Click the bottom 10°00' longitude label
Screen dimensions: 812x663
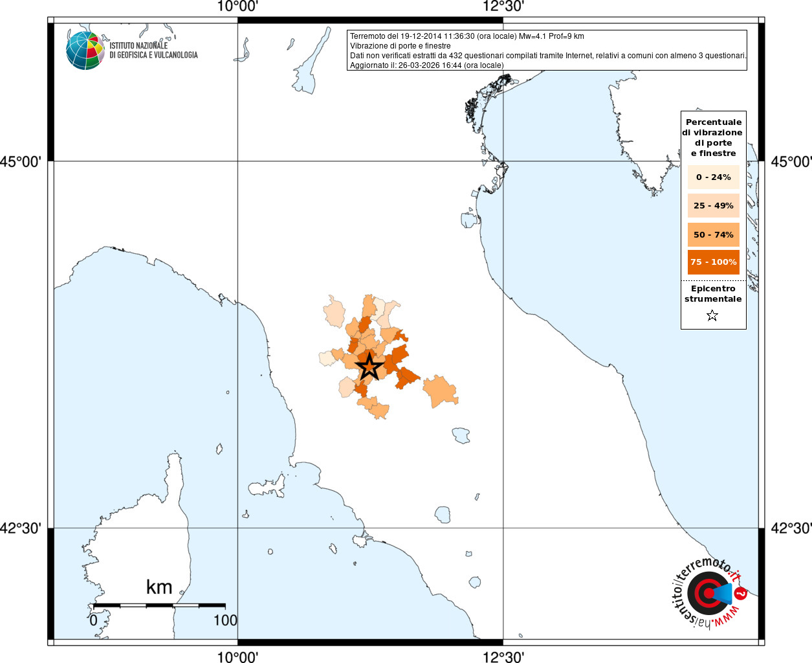click(x=237, y=657)
